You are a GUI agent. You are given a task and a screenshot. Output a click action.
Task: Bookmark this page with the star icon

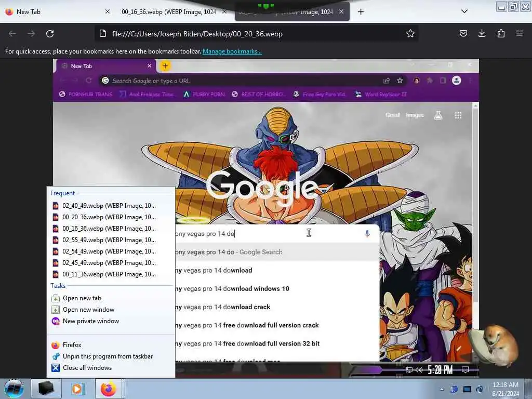pos(410,33)
